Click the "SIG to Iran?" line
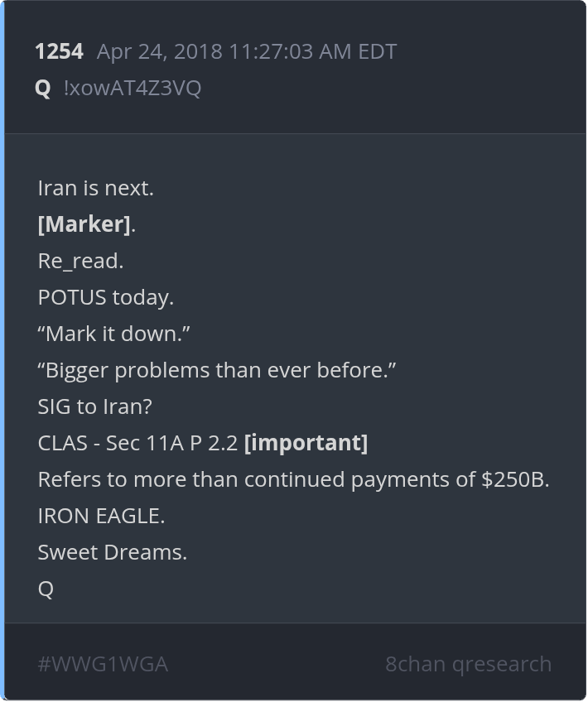This screenshot has height=702, width=588. [x=95, y=406]
